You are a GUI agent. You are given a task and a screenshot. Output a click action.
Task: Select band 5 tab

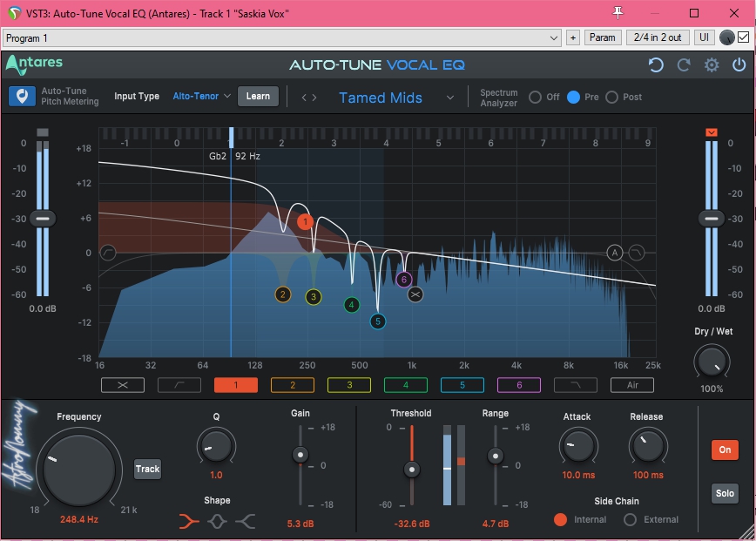462,385
